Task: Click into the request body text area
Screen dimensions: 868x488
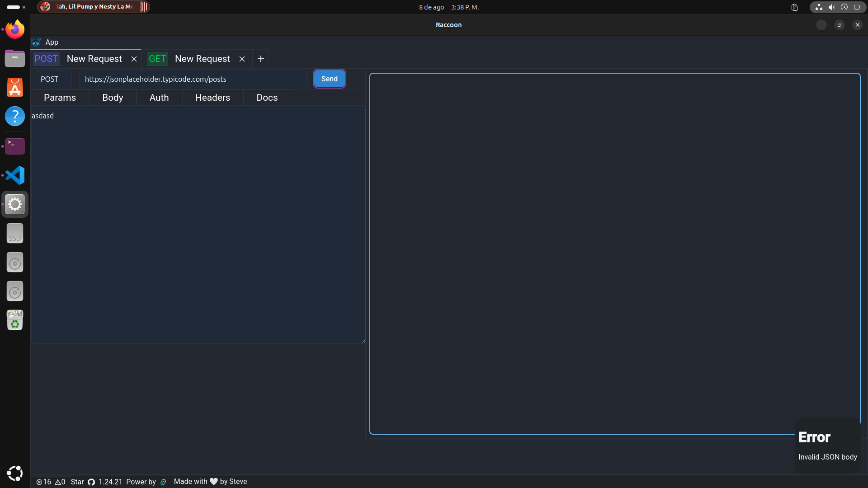Action: (x=198, y=225)
